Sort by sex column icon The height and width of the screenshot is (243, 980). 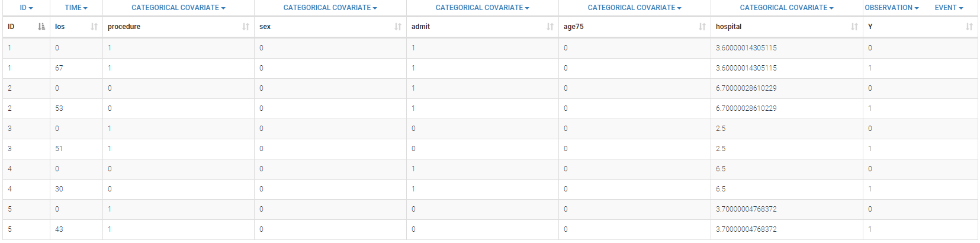click(x=398, y=27)
